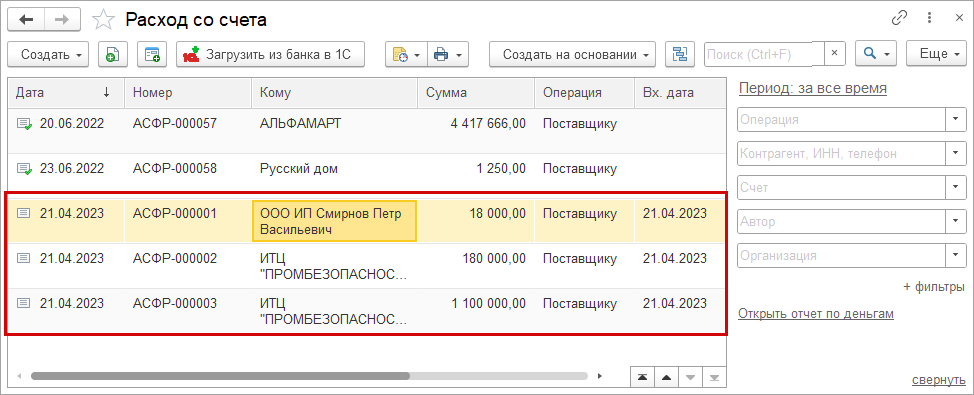Sort by the Дата column header

point(66,93)
